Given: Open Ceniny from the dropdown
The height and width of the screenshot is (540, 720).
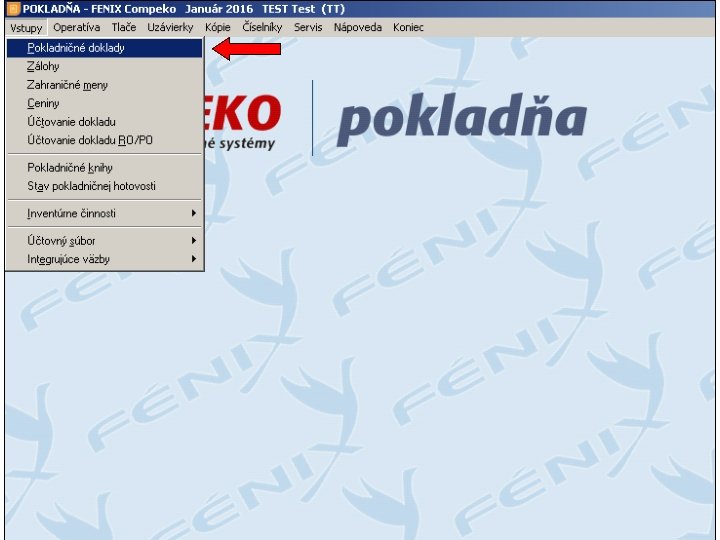Looking at the screenshot, I should tap(105, 103).
